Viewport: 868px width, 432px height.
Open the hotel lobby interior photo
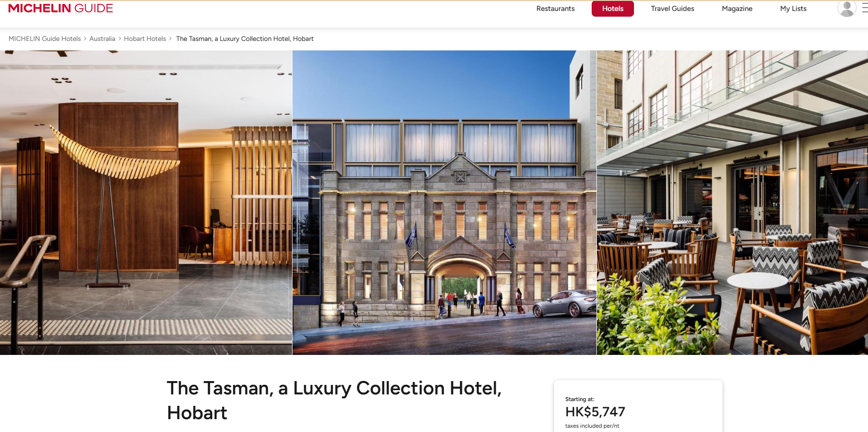(x=146, y=203)
